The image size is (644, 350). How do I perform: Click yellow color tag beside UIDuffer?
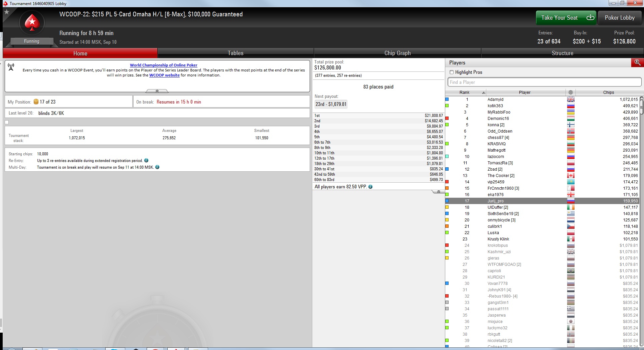(447, 207)
